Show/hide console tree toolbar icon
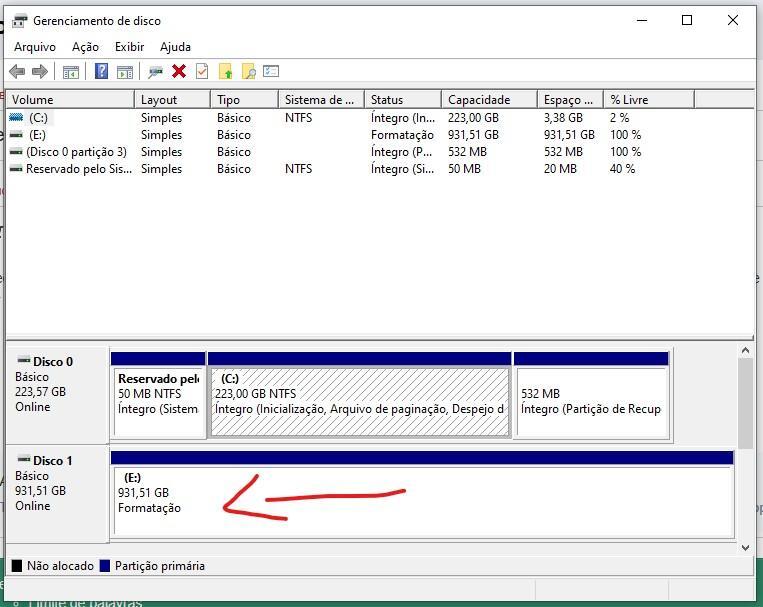The image size is (763, 607). click(71, 73)
